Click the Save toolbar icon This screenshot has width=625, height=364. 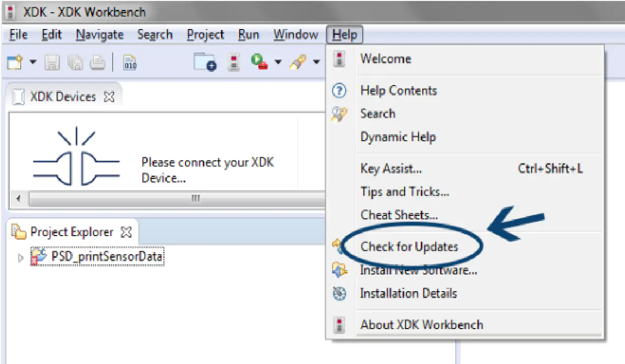point(53,62)
